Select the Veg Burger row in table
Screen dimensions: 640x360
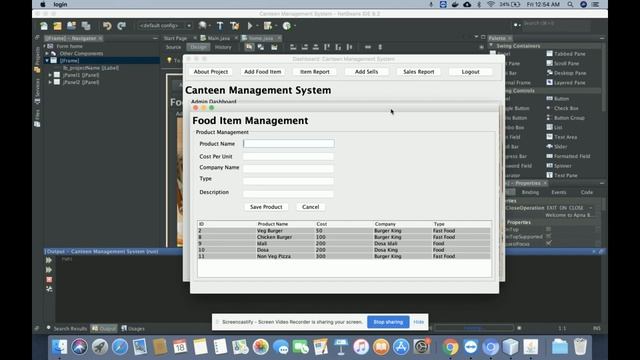344,231
